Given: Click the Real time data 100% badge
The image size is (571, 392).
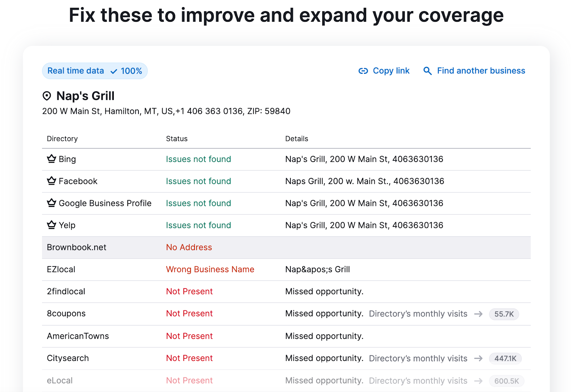Looking at the screenshot, I should pos(95,71).
